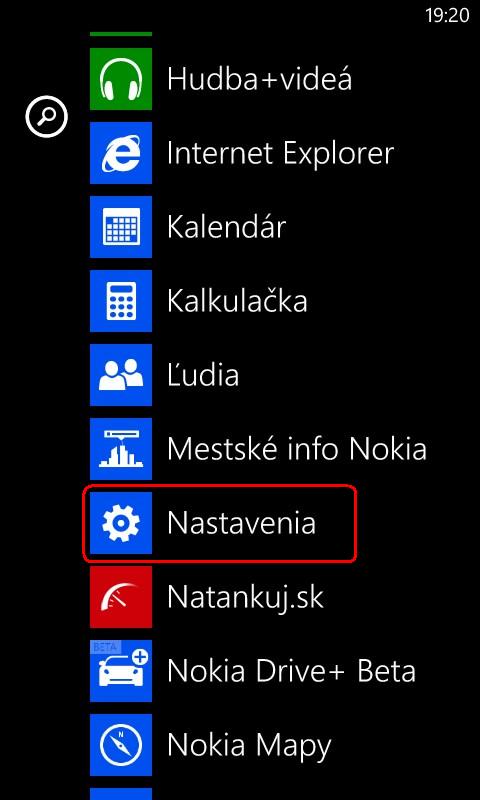480x800 pixels.
Task: Select the Nokia Drive+ Beta label
Action: click(x=291, y=671)
